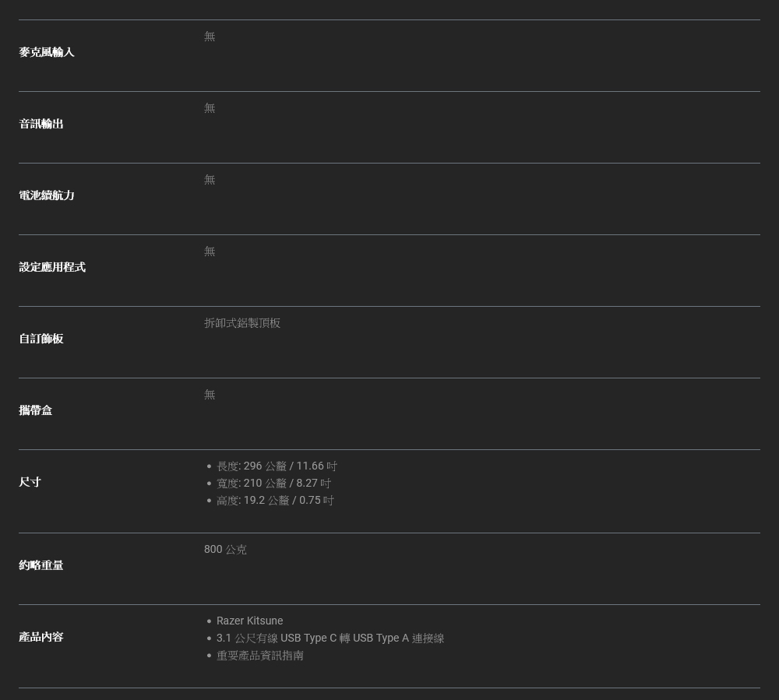Select the 音訊輸出 spec heading
This screenshot has height=700, width=779.
click(x=41, y=124)
